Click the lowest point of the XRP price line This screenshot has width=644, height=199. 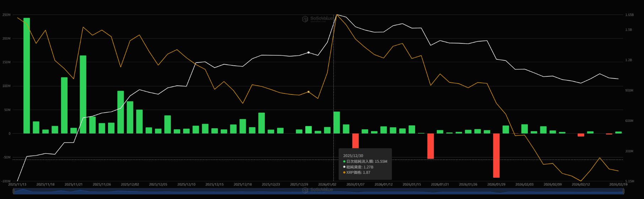[581, 181]
